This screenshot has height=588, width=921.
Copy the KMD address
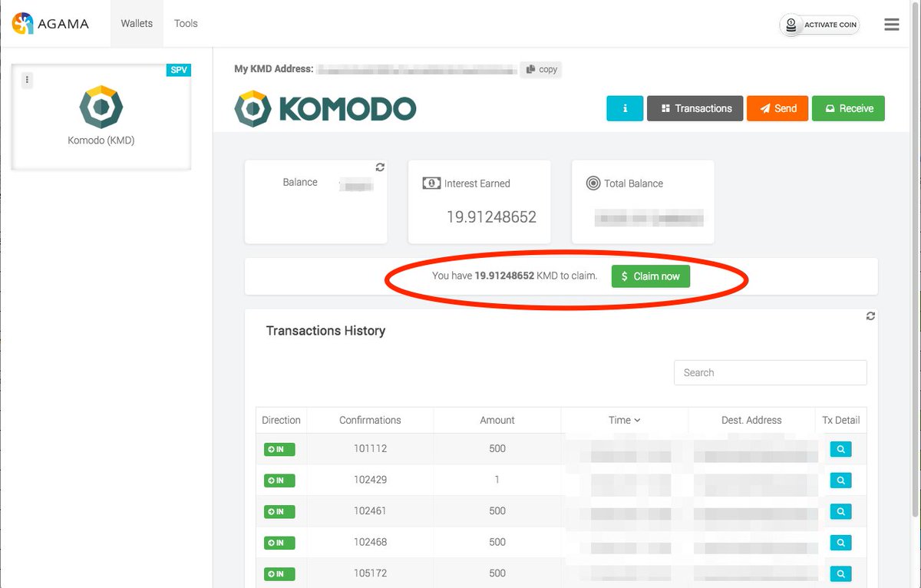click(541, 69)
